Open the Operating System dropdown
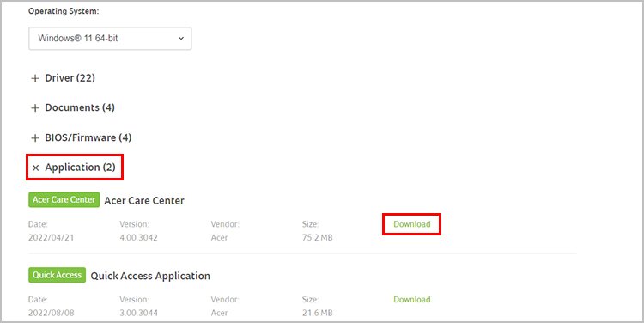The height and width of the screenshot is (323, 644). (x=110, y=38)
